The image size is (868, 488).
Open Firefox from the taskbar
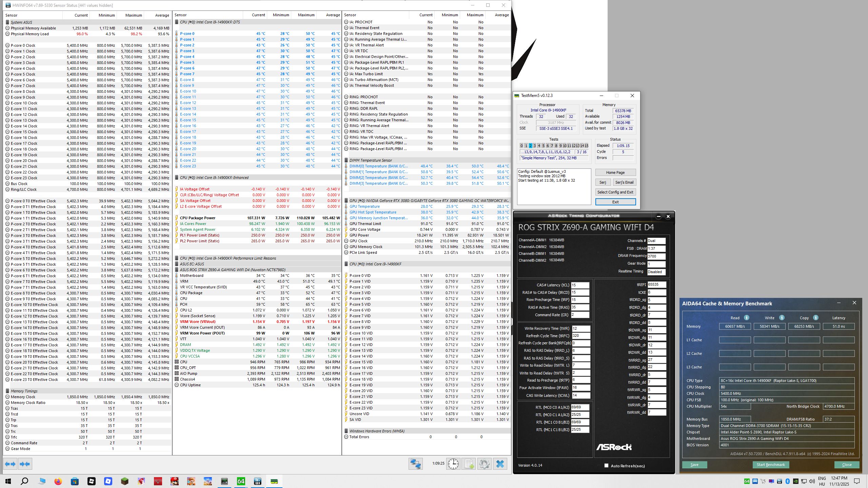click(x=58, y=481)
